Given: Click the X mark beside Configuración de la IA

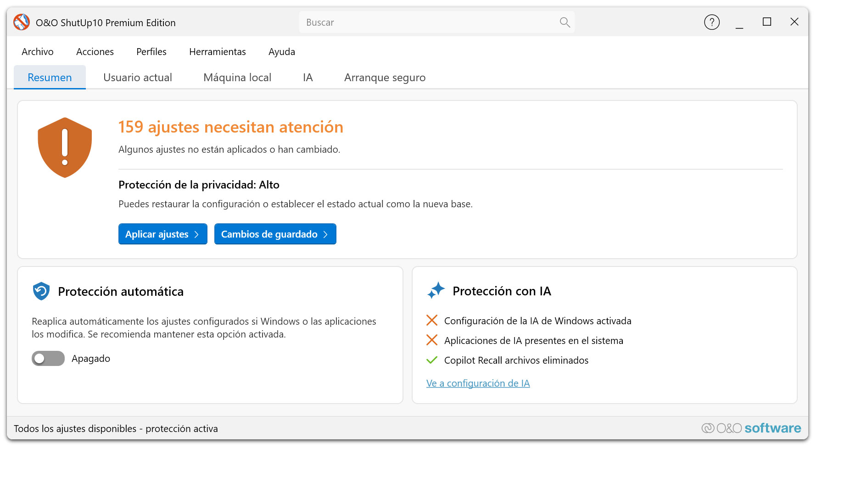Looking at the screenshot, I should tap(432, 321).
